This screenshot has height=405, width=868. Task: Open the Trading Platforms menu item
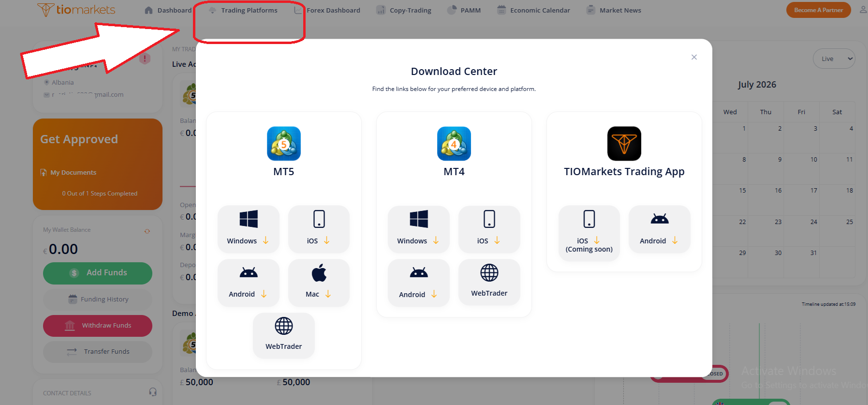coord(243,10)
